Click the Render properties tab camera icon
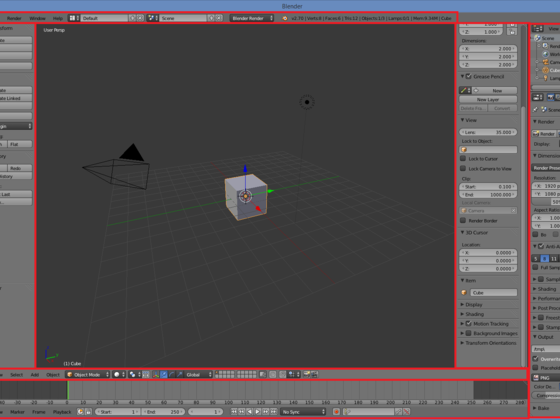 tap(550, 97)
